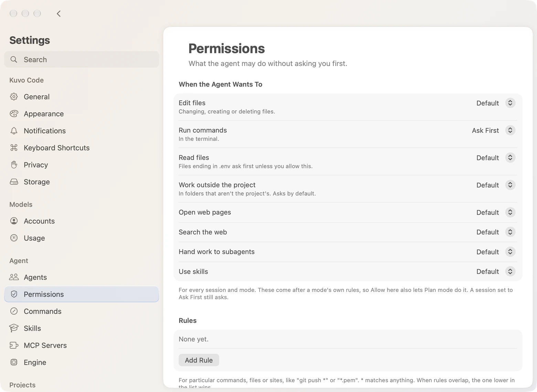Viewport: 537px width, 392px height.
Task: Open Accounts under Models
Action: coord(82,221)
